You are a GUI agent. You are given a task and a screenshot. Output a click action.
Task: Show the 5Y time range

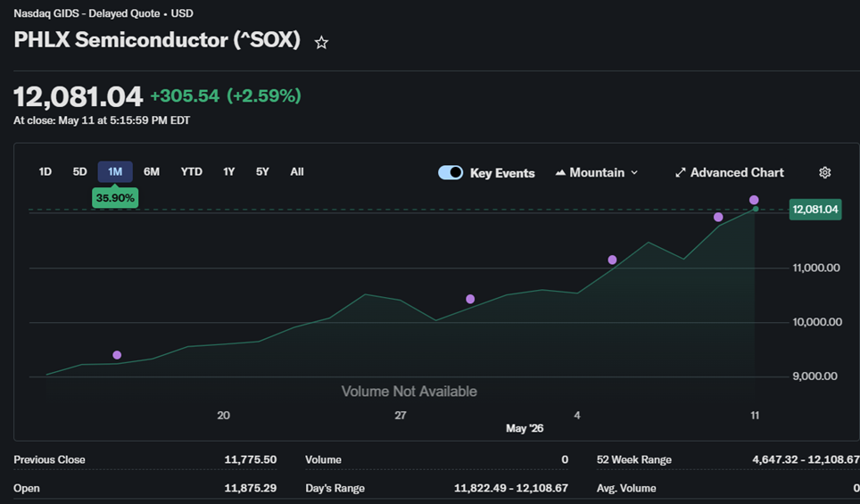pos(262,171)
